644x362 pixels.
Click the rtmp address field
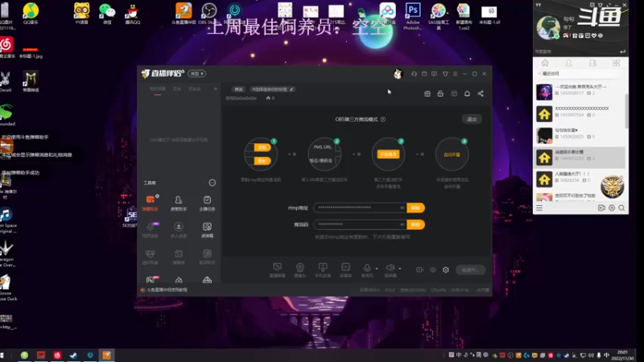pos(361,208)
